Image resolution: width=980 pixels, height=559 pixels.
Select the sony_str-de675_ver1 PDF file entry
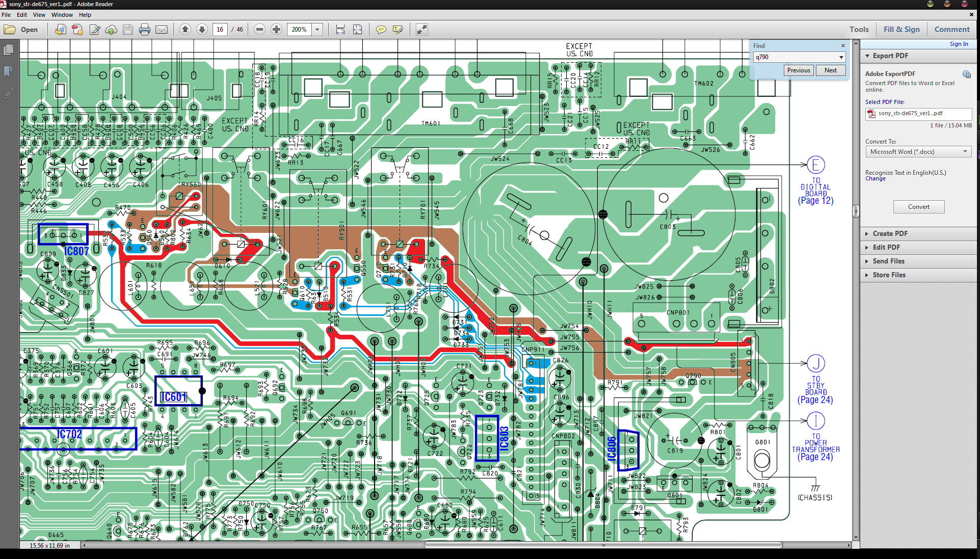coord(918,114)
